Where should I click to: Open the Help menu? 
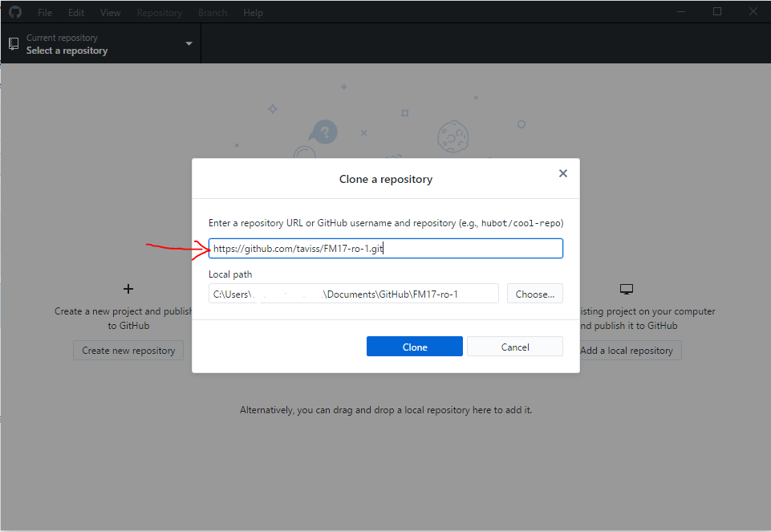click(253, 13)
